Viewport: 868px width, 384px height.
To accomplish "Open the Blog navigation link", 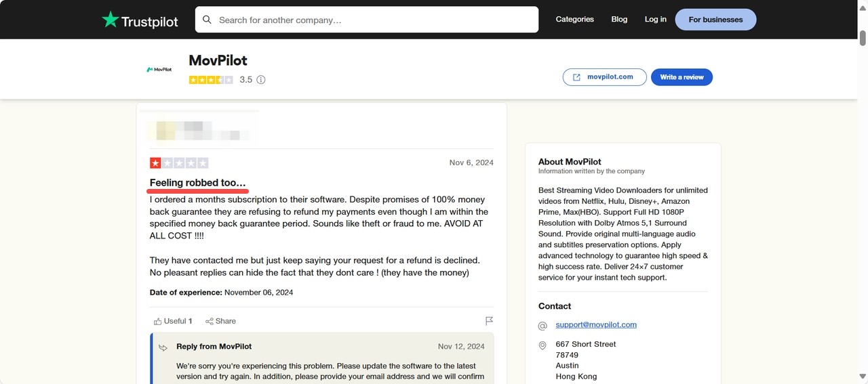I will [x=620, y=20].
